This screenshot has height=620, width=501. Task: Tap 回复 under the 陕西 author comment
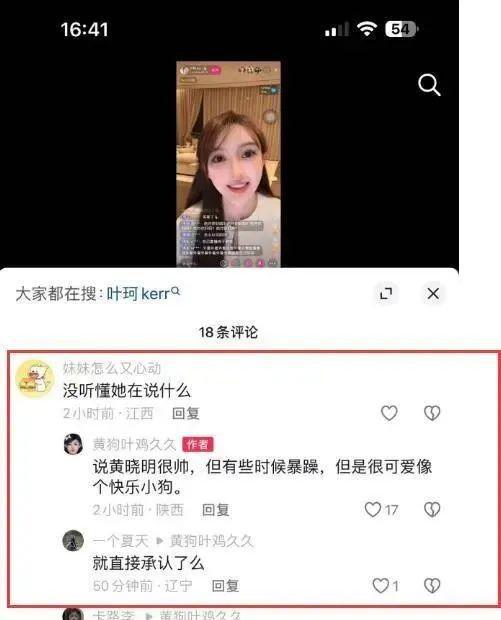point(216,510)
